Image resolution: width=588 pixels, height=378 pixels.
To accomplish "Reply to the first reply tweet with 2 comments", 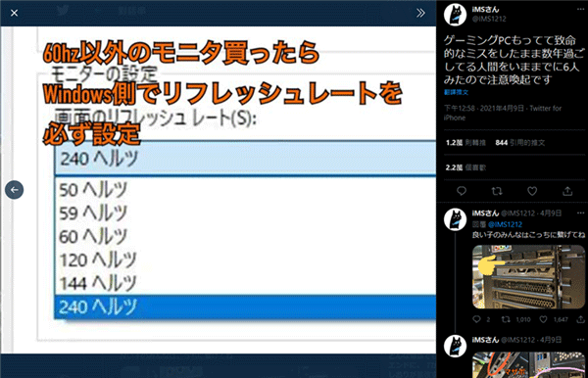I will [x=476, y=319].
